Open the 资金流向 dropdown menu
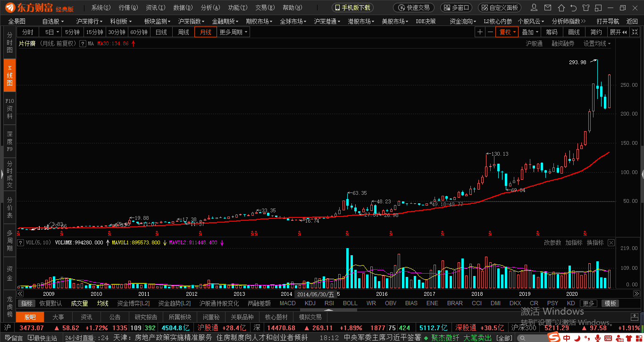Screen dimensions: 644x342 [462, 21]
